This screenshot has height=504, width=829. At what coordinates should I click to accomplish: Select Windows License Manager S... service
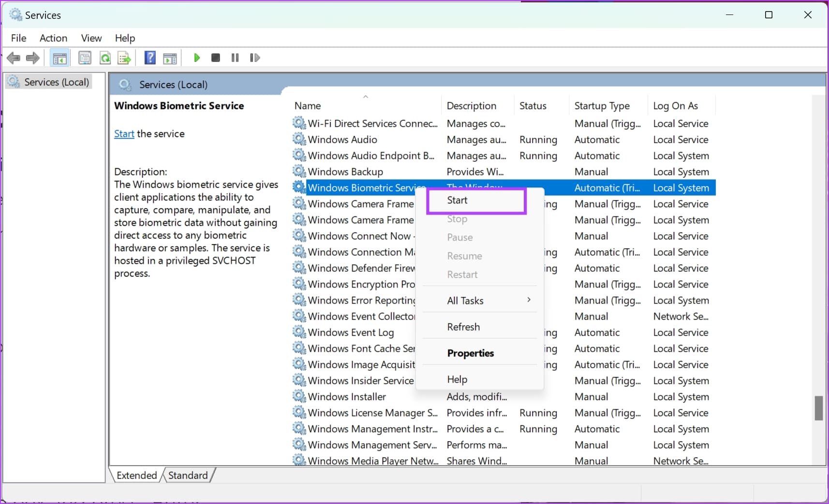pos(503,413)
